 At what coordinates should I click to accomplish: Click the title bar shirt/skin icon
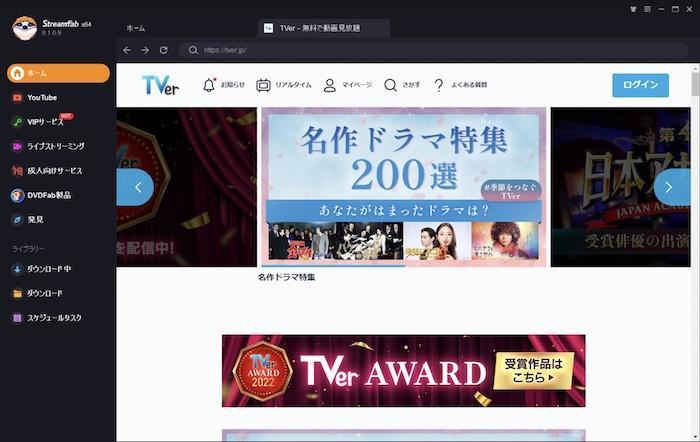[x=633, y=9]
